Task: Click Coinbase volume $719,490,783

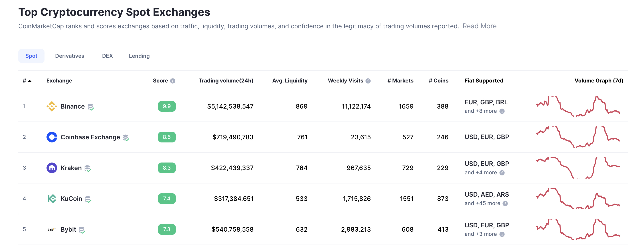Action: coord(233,137)
